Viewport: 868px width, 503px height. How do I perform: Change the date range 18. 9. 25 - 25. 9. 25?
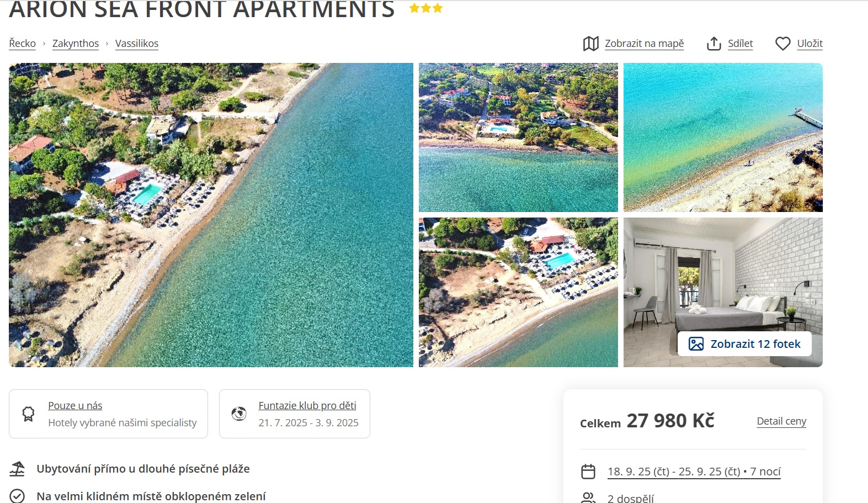[694, 472]
